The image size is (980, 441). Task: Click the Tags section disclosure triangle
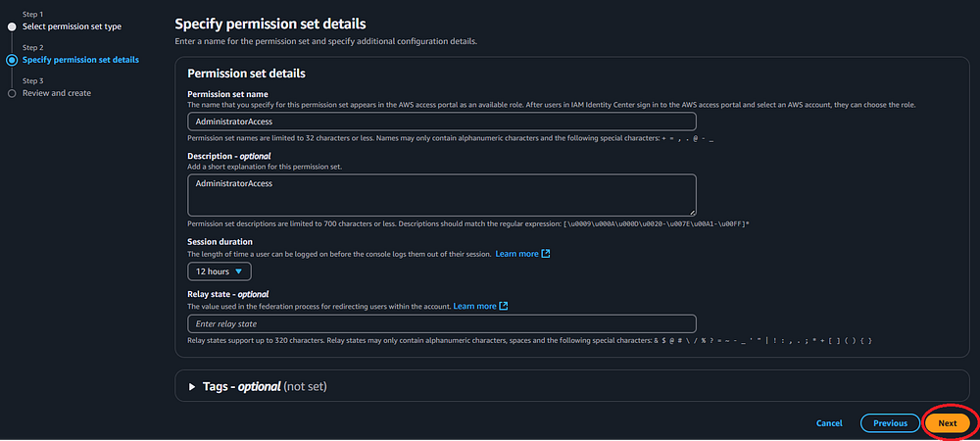tap(192, 386)
